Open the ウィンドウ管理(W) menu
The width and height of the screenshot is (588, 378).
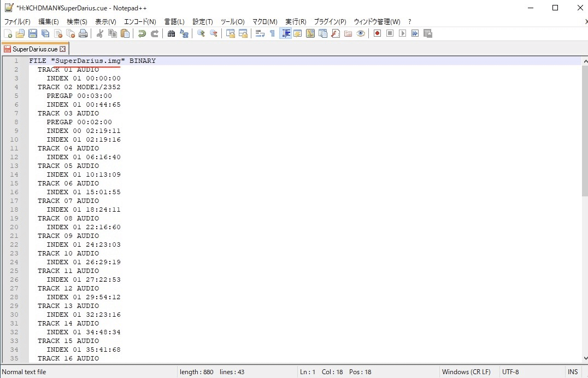pyautogui.click(x=377, y=22)
